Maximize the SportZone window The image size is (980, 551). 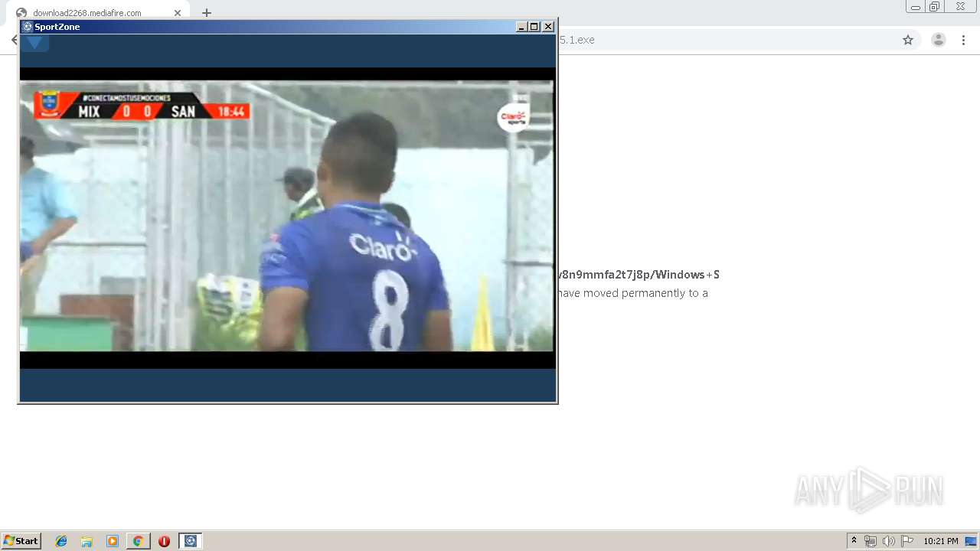click(x=534, y=27)
